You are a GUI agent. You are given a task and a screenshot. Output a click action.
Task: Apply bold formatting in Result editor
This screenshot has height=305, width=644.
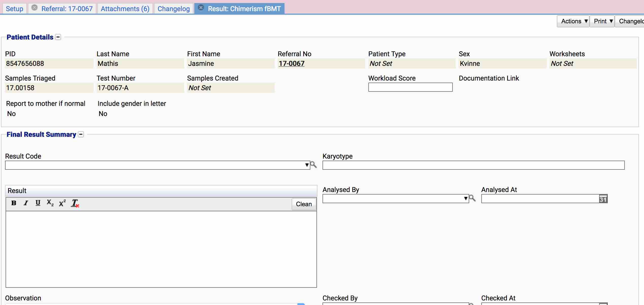14,203
